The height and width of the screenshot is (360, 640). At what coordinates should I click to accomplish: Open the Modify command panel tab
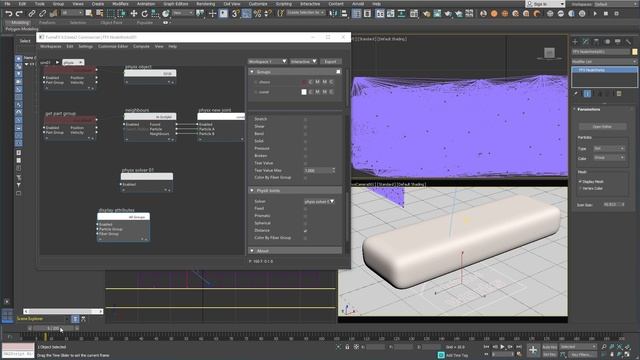586,42
